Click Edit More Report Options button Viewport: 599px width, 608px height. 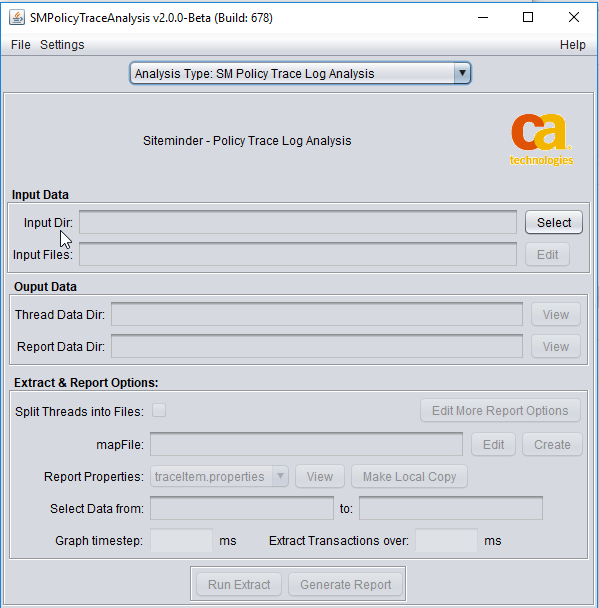click(x=500, y=410)
